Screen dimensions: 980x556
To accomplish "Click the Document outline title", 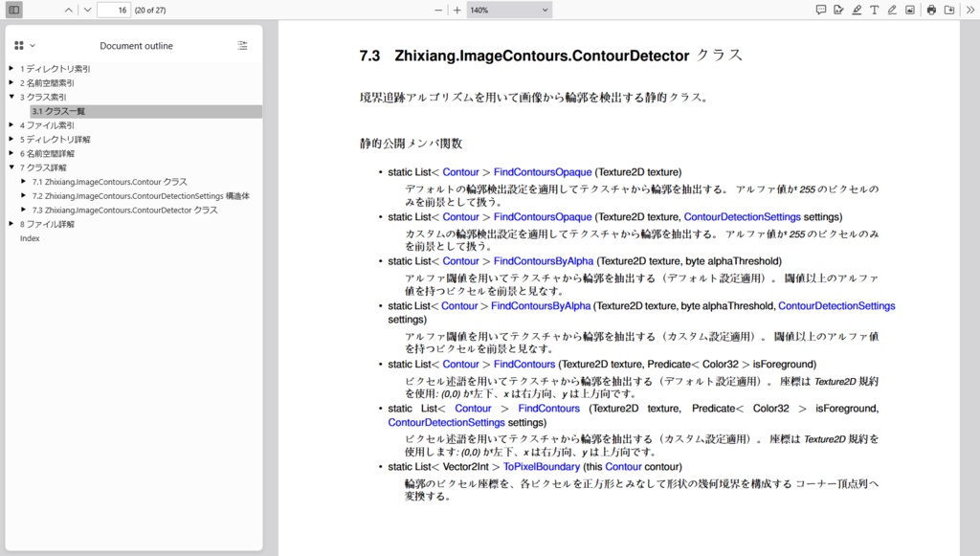I will 136,46.
